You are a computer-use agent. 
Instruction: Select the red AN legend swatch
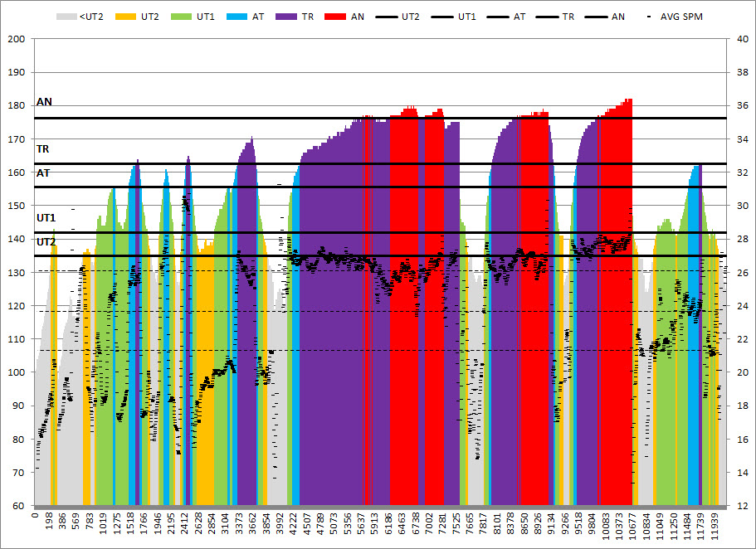[335, 17]
